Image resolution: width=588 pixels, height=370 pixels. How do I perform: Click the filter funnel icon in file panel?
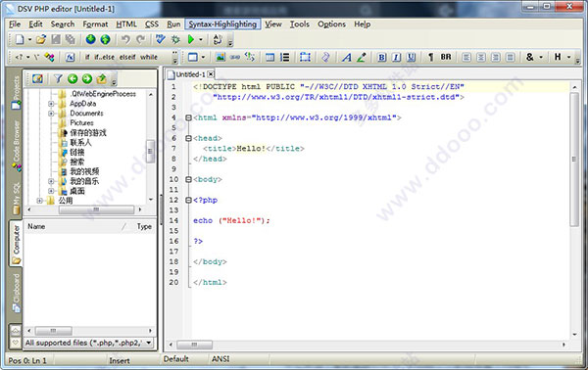[x=58, y=78]
